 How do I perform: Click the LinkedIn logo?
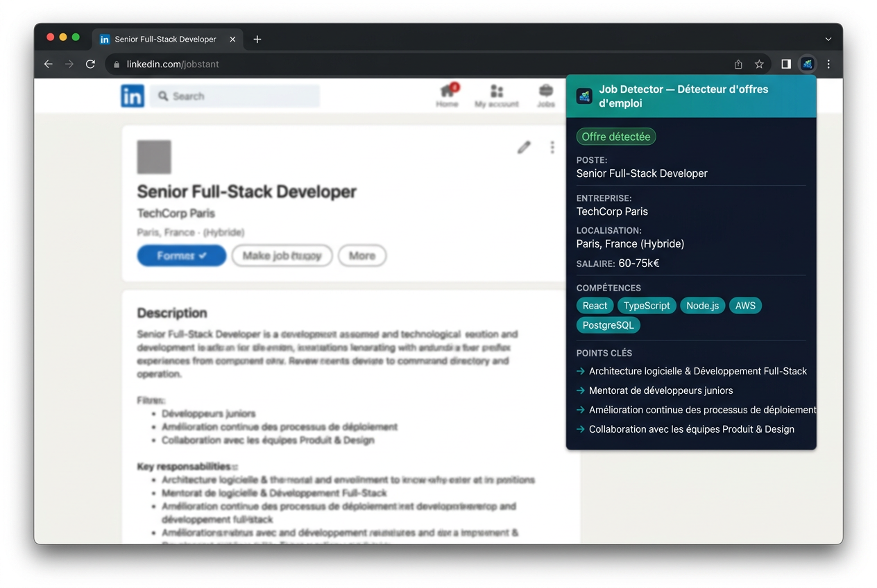pos(133,96)
